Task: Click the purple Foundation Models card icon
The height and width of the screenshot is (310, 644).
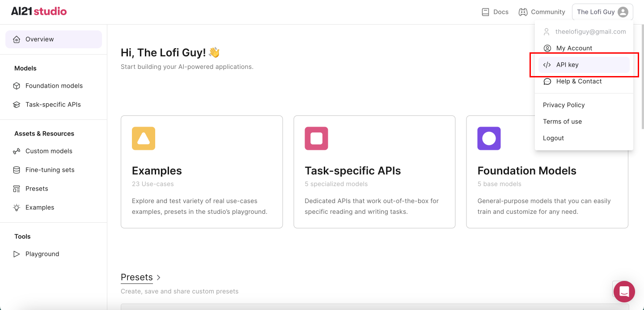Action: click(489, 138)
